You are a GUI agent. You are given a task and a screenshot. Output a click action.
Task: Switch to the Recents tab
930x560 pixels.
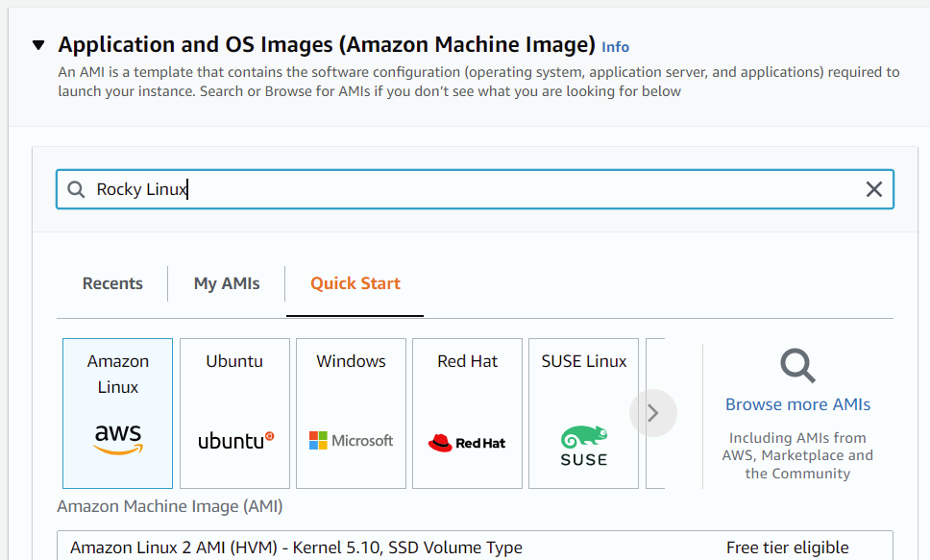click(112, 283)
